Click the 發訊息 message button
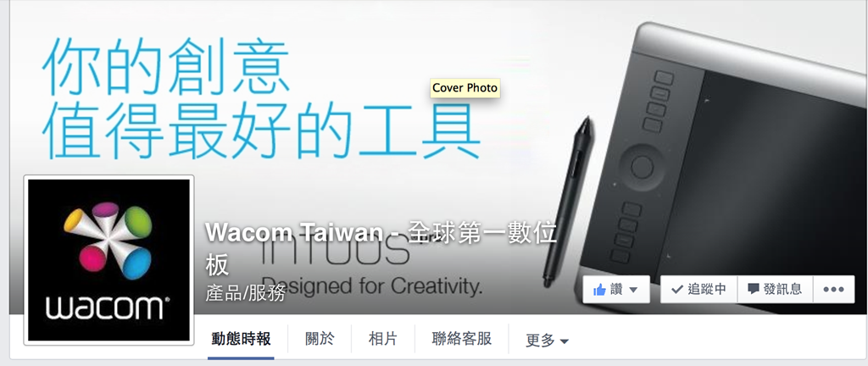This screenshot has width=868, height=366. pyautogui.click(x=775, y=289)
